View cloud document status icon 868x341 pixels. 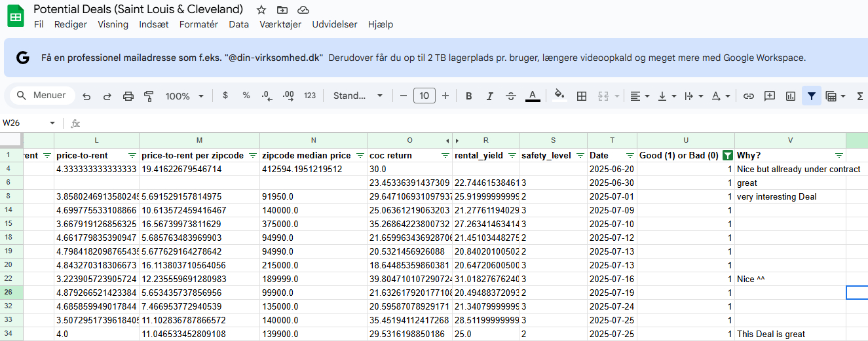(303, 10)
